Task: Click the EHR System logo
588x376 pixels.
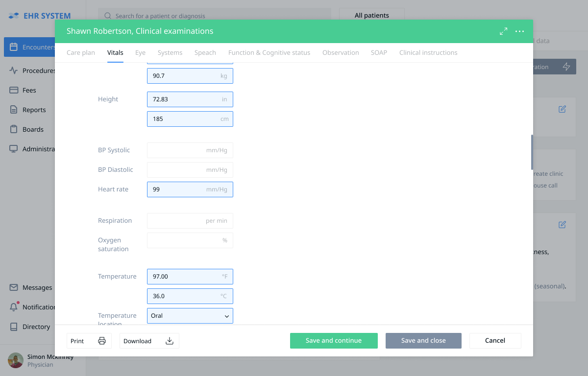Action: (x=39, y=16)
